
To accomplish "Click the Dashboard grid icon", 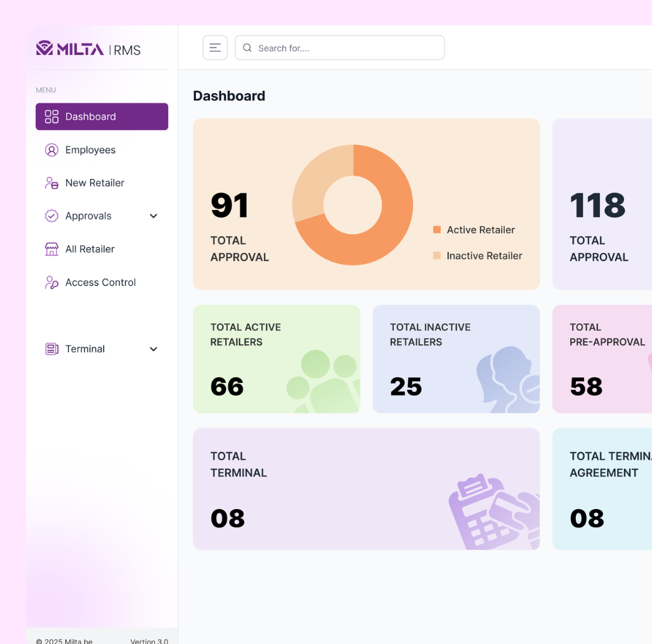I will [51, 117].
